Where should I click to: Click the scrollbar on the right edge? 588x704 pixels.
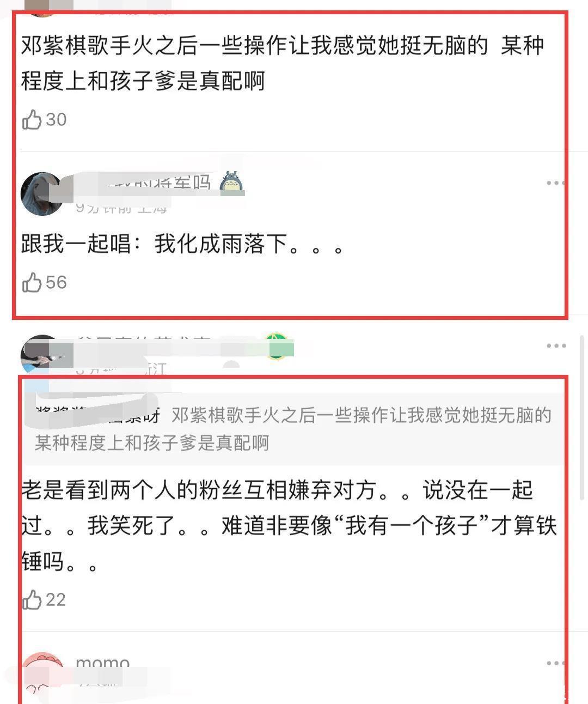pyautogui.click(x=582, y=417)
